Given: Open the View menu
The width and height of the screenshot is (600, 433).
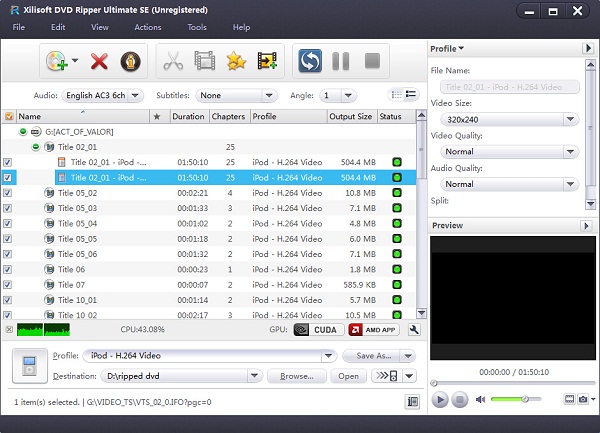Looking at the screenshot, I should coord(99,27).
